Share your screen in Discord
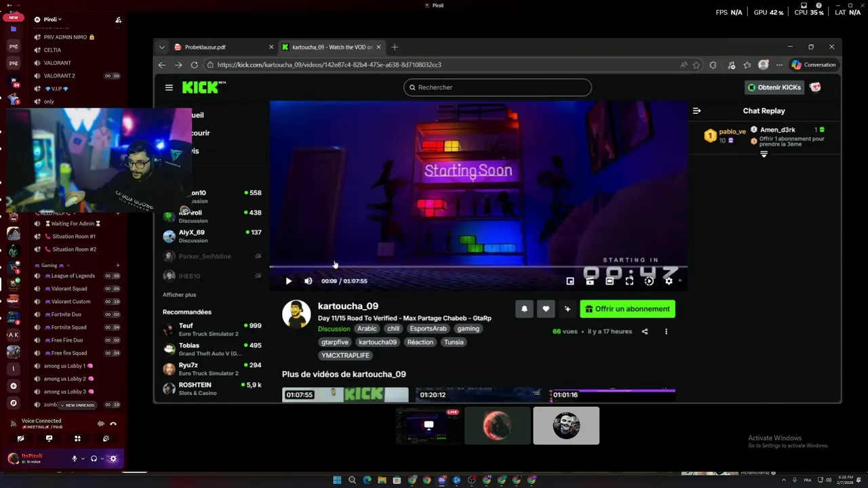The height and width of the screenshot is (488, 868). (x=49, y=439)
